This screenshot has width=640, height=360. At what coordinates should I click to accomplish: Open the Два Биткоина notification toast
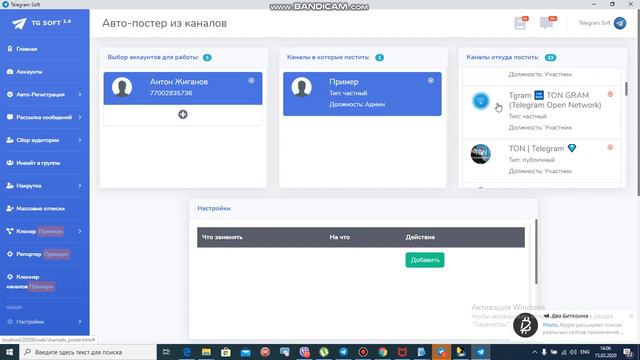(x=574, y=325)
